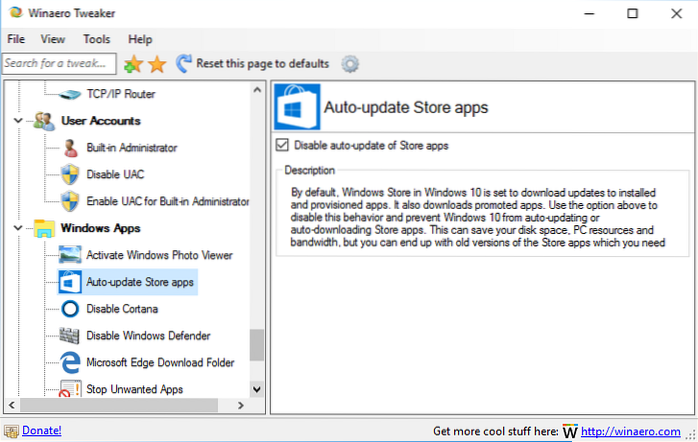Click the Disable Windows Defender icon

click(x=69, y=336)
